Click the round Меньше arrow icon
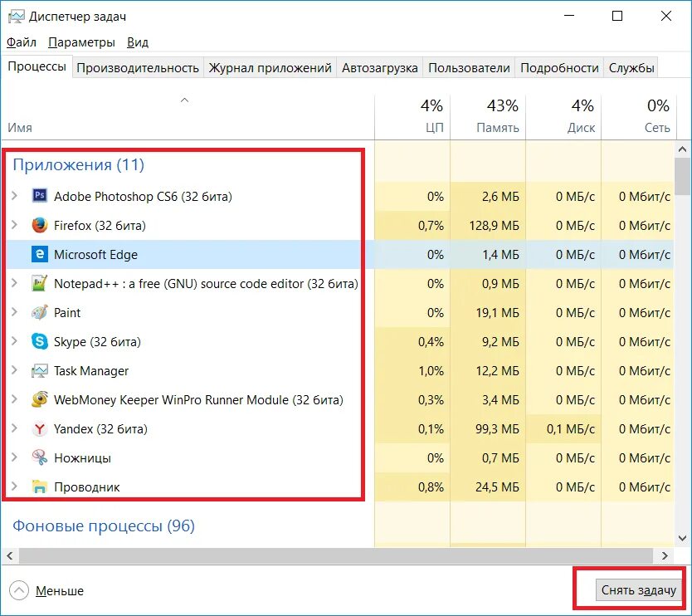692x616 pixels. point(18,590)
